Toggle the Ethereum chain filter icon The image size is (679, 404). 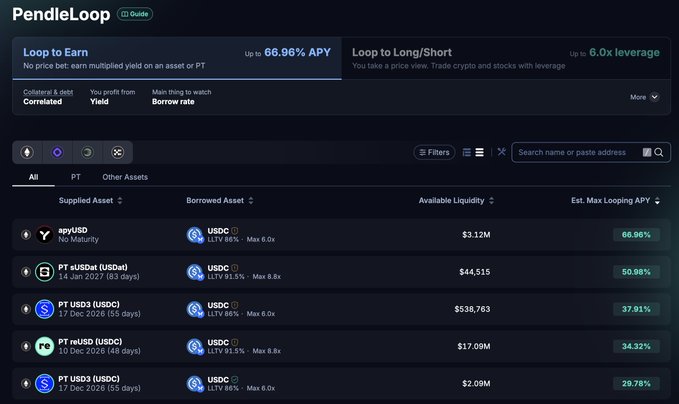coord(27,152)
